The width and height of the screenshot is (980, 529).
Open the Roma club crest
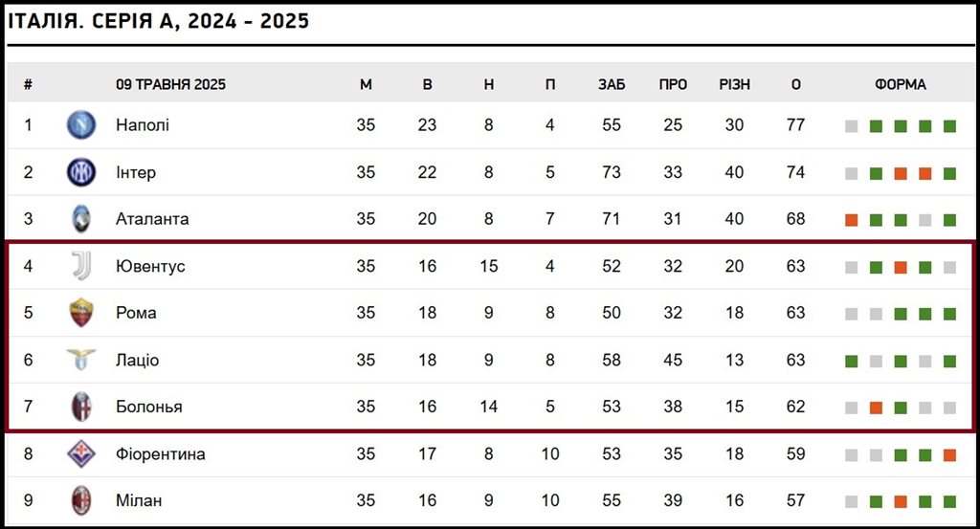click(x=81, y=313)
